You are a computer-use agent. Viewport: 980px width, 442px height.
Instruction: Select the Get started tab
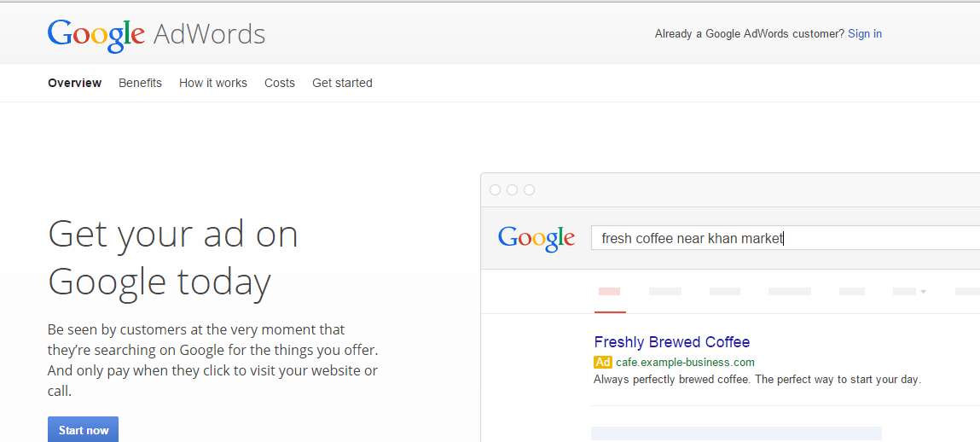point(342,83)
